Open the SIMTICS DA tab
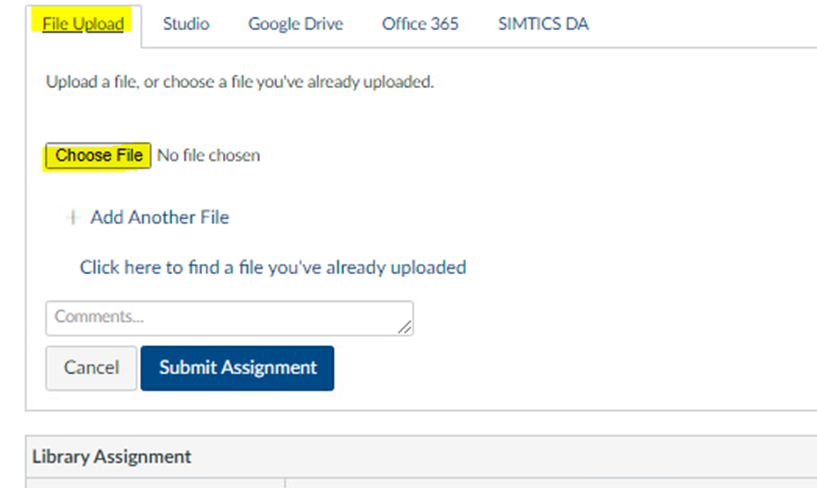Viewport: 817px width, 488px height. click(x=543, y=24)
